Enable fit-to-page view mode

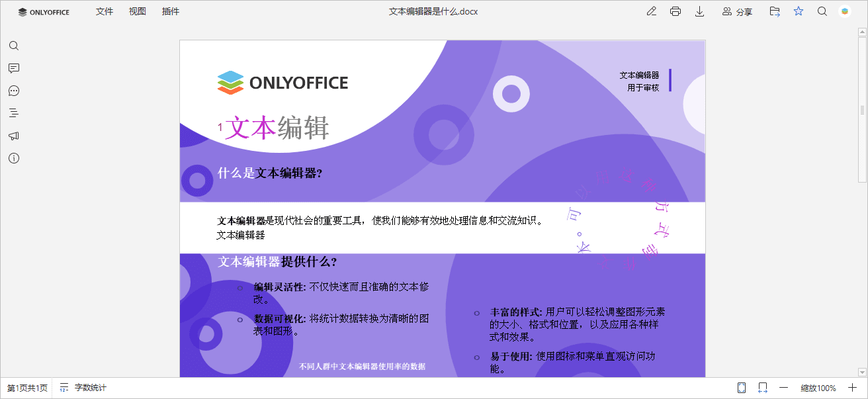click(x=740, y=387)
